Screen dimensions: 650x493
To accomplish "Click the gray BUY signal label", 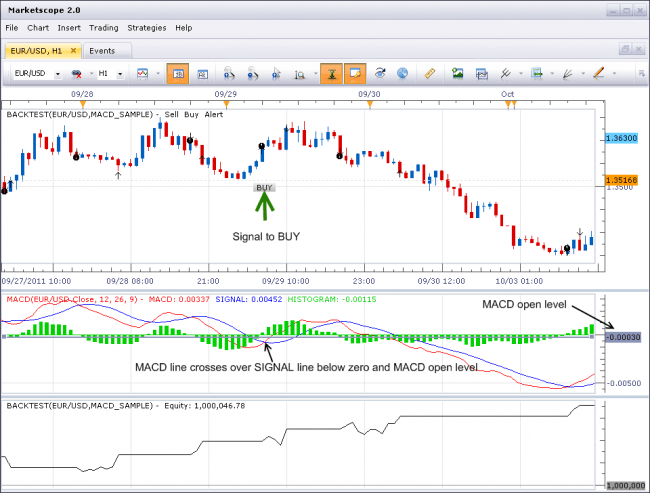I will pyautogui.click(x=264, y=188).
